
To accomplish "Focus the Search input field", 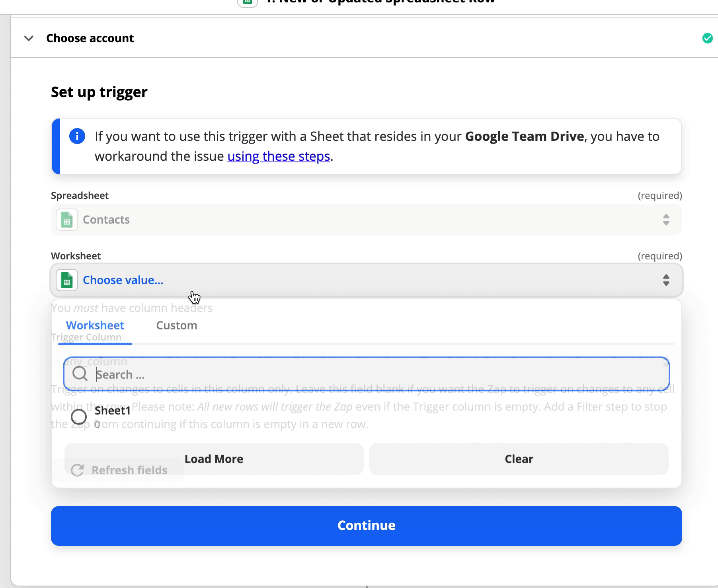I will (x=366, y=374).
